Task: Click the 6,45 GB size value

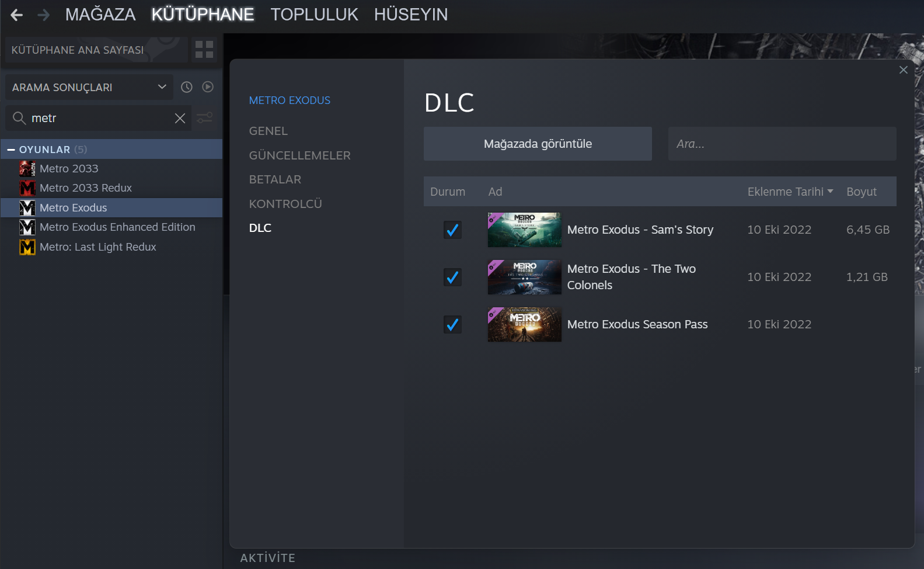Action: (x=868, y=230)
